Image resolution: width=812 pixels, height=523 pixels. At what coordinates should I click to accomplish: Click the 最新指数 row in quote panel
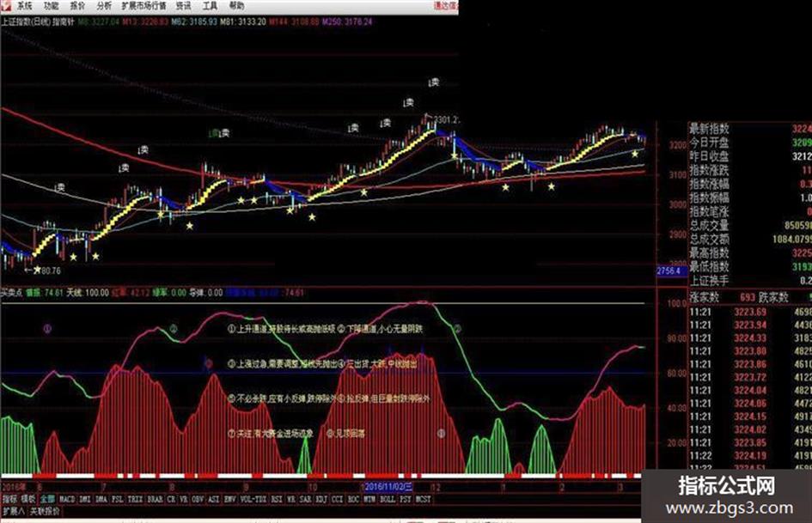(x=750, y=129)
